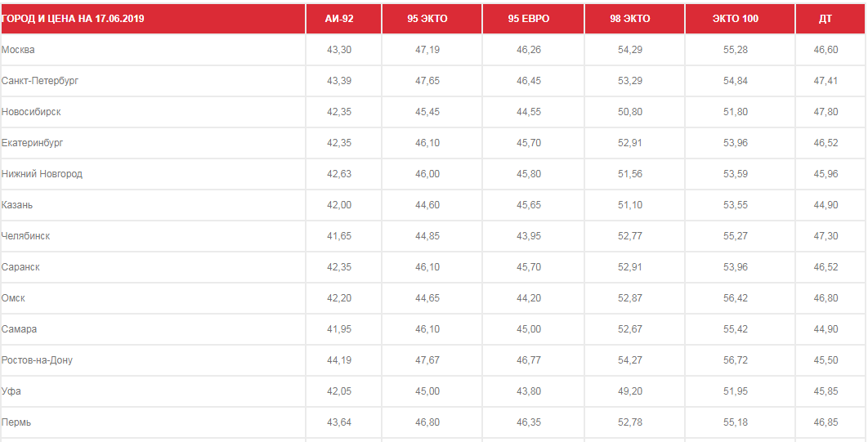
Task: Select the Челябинск row label
Action: tap(25, 235)
